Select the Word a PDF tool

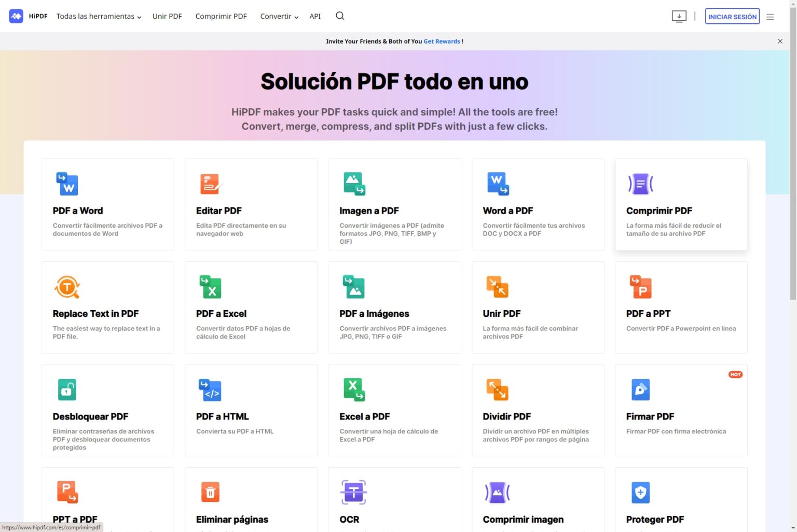pyautogui.click(x=538, y=205)
